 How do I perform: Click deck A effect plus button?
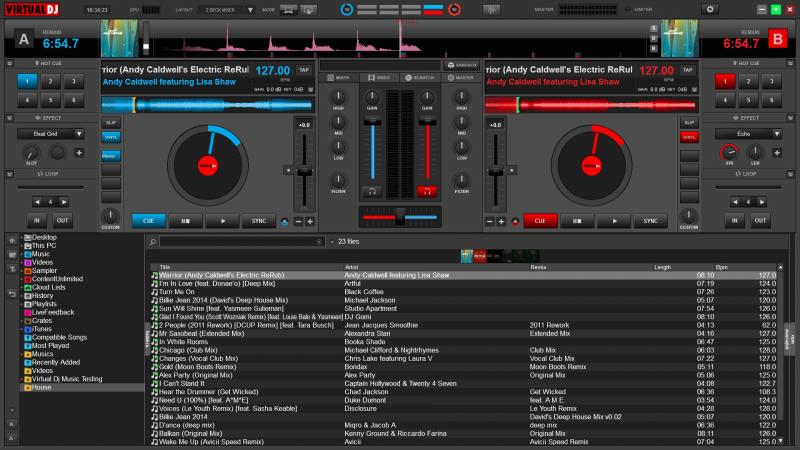coord(79,153)
